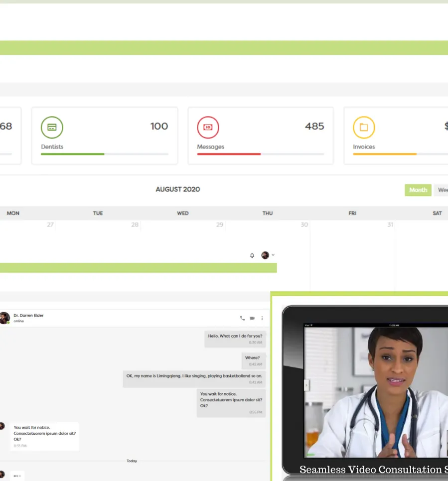Expand the user profile dropdown by avatar
448x481 pixels.
tap(268, 255)
